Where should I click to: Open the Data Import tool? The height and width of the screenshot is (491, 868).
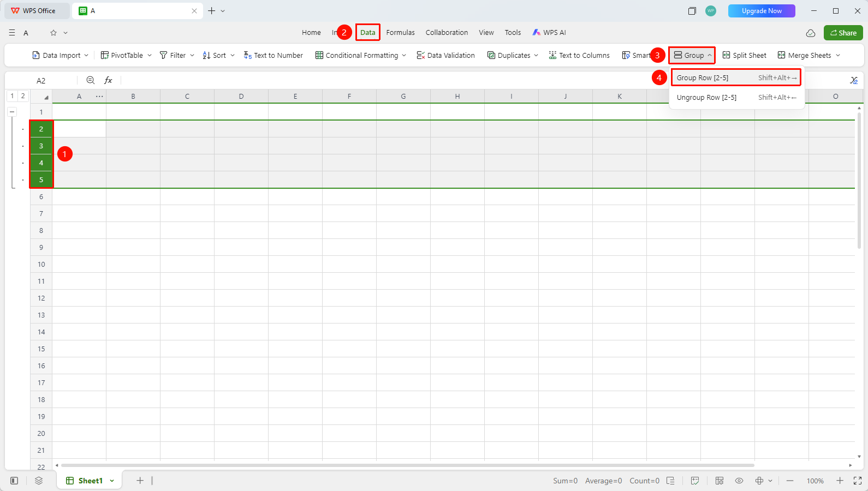coord(56,55)
